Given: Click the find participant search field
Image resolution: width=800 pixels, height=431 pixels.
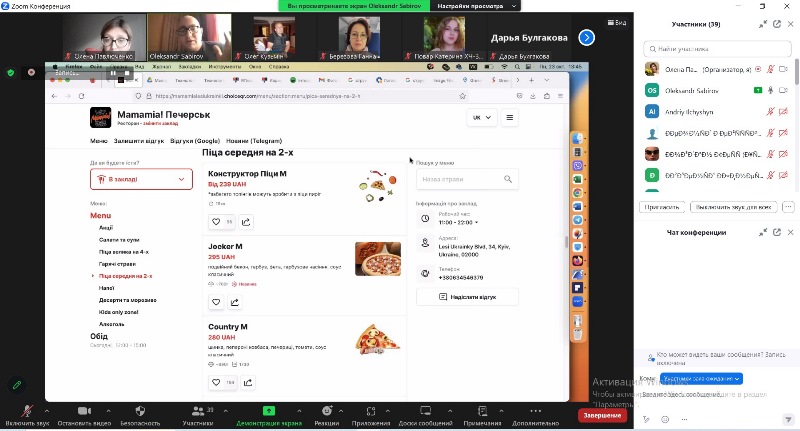Looking at the screenshot, I should (717, 49).
